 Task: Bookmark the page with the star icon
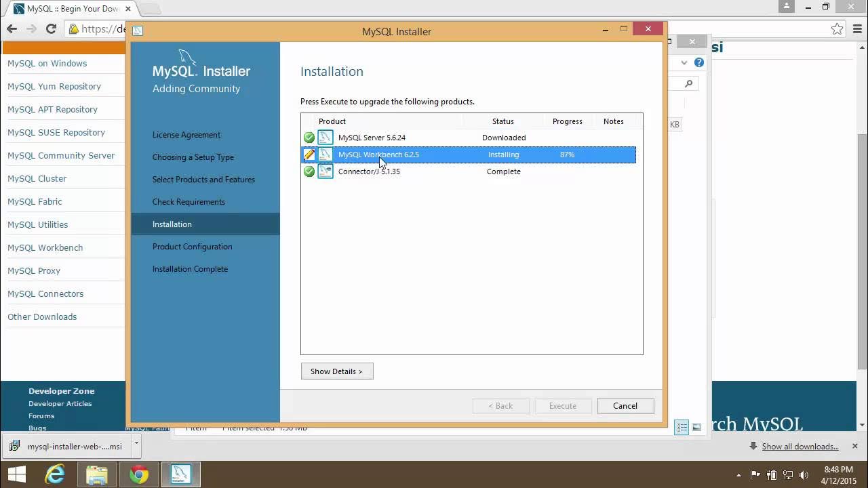pyautogui.click(x=837, y=29)
